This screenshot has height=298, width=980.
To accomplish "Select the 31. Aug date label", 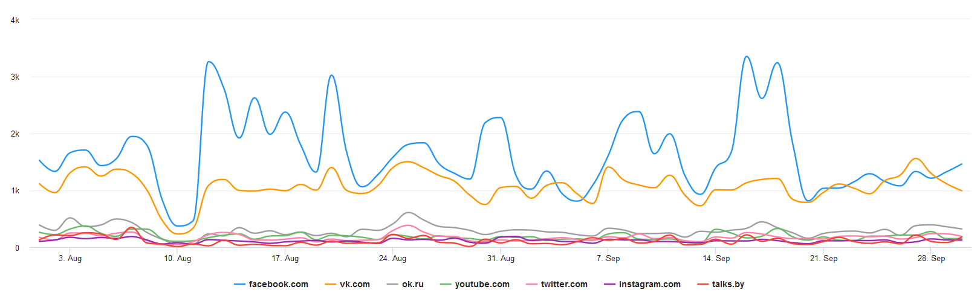I will [x=501, y=258].
